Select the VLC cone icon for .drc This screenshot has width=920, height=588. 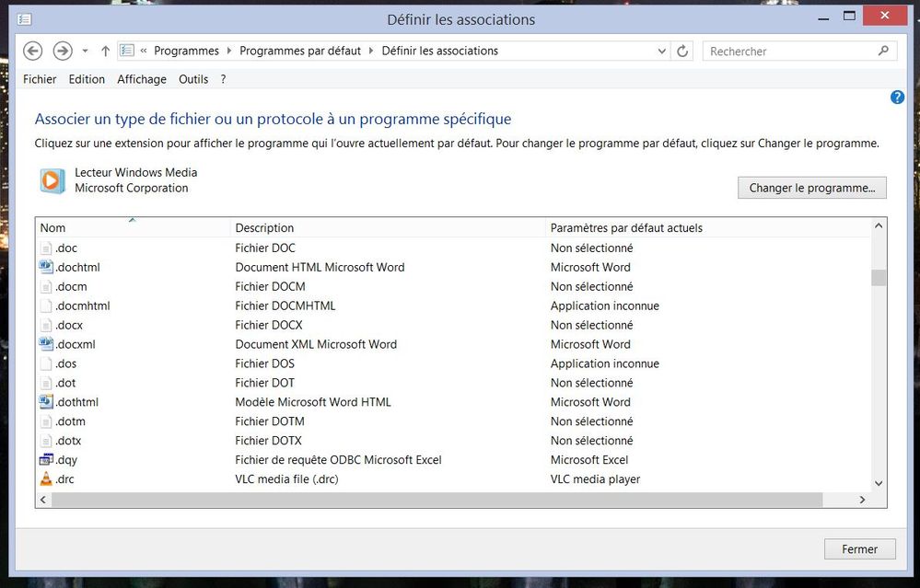[x=46, y=479]
